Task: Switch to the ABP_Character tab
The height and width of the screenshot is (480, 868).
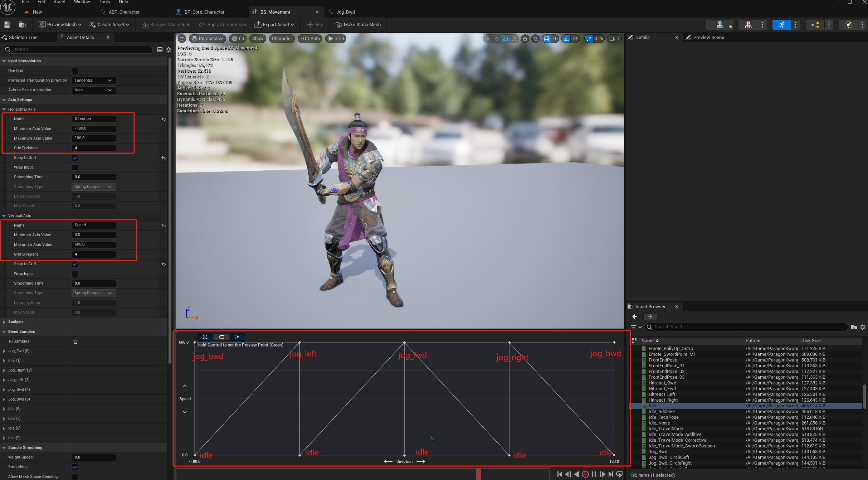Action: point(124,12)
